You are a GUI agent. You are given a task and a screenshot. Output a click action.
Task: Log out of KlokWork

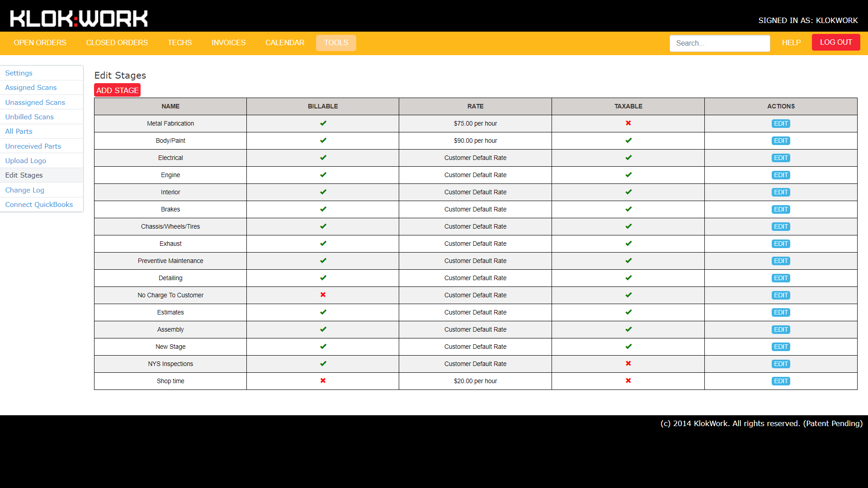click(x=835, y=42)
